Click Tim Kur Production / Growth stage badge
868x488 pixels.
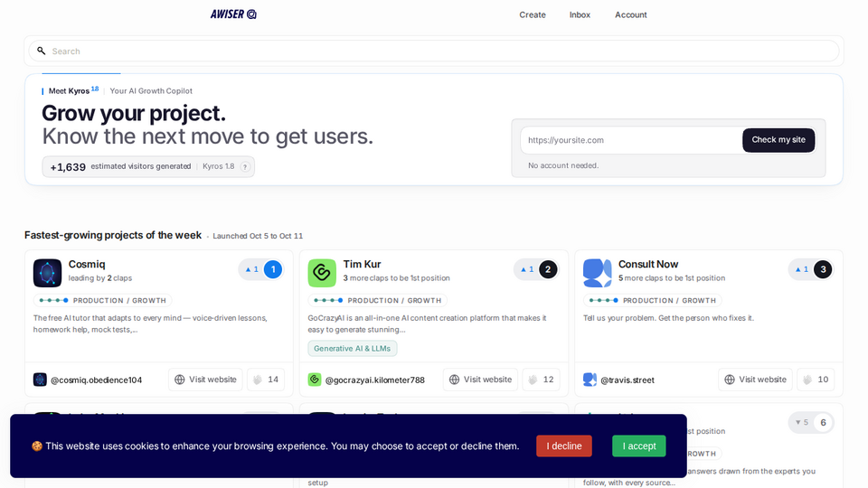tap(377, 300)
